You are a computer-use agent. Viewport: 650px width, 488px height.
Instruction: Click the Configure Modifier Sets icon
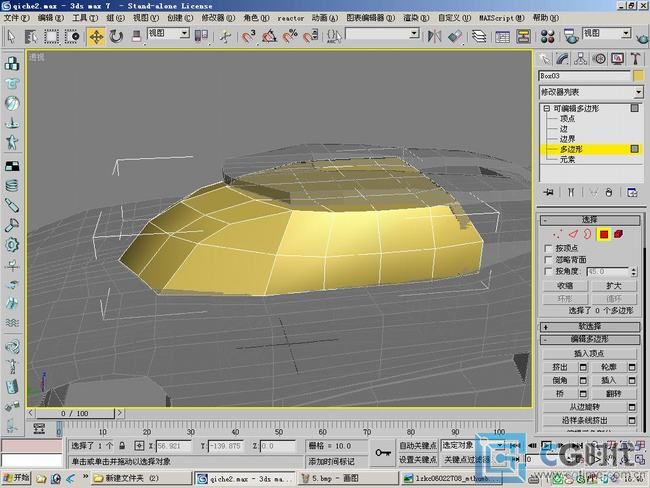[632, 192]
